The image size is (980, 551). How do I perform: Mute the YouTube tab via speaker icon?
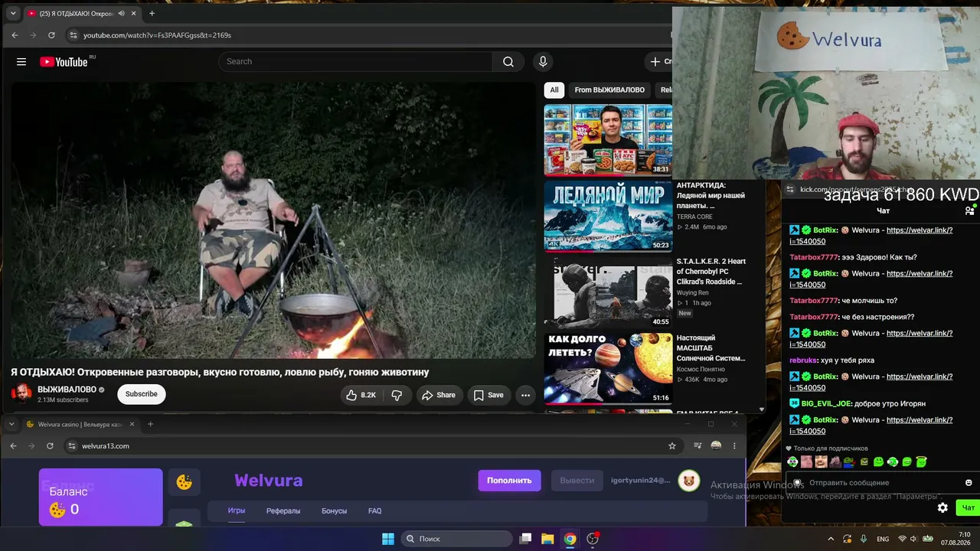pyautogui.click(x=121, y=14)
